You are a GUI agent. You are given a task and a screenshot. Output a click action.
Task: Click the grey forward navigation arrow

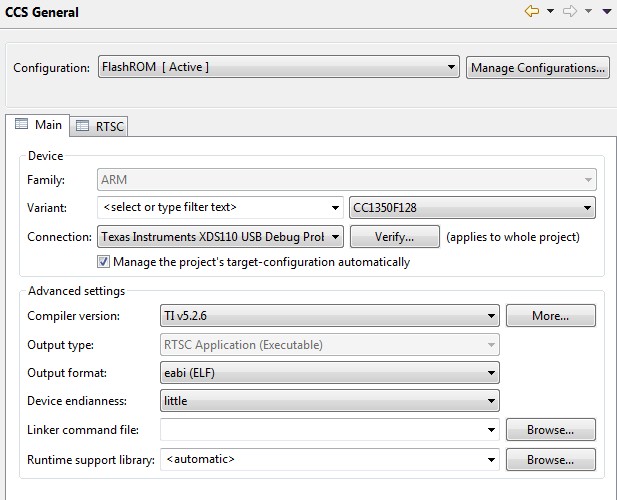[570, 11]
